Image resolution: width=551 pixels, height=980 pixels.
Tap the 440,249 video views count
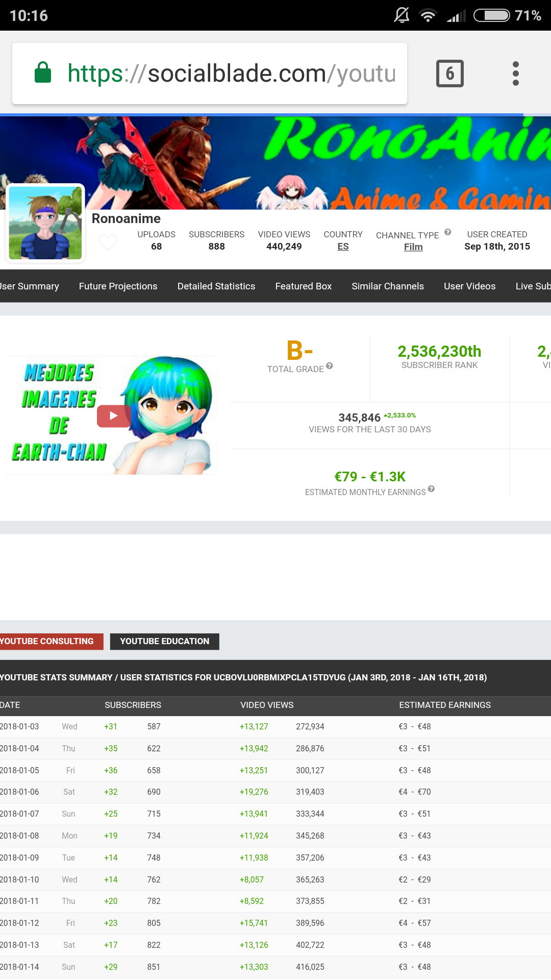(x=284, y=247)
